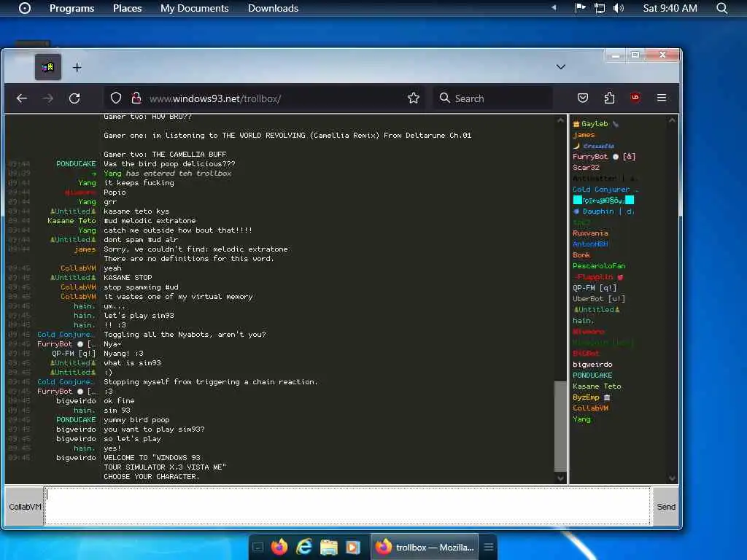Focus the browser Search box

pos(492,98)
